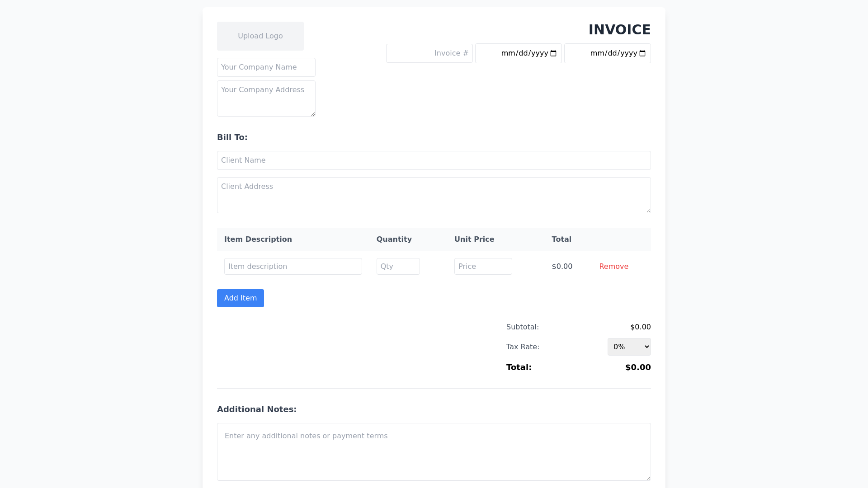This screenshot has width=868, height=488.
Task: Focus the Item description input
Action: [x=293, y=267]
